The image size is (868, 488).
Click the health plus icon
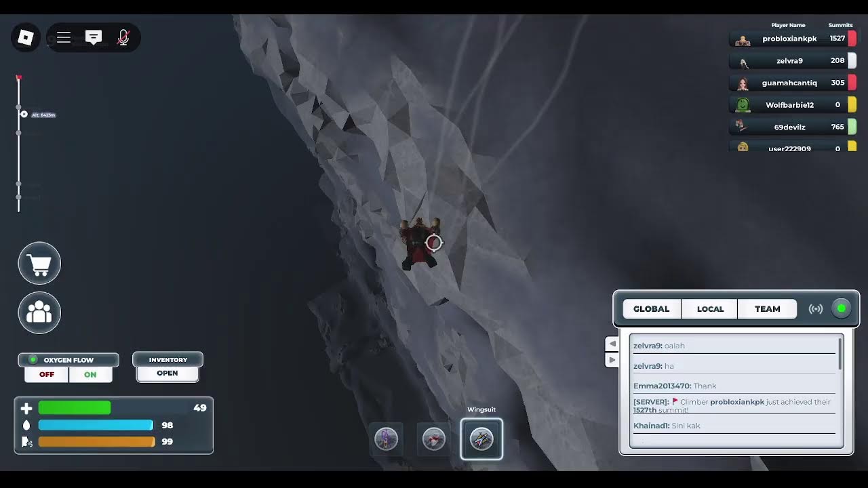coord(26,408)
